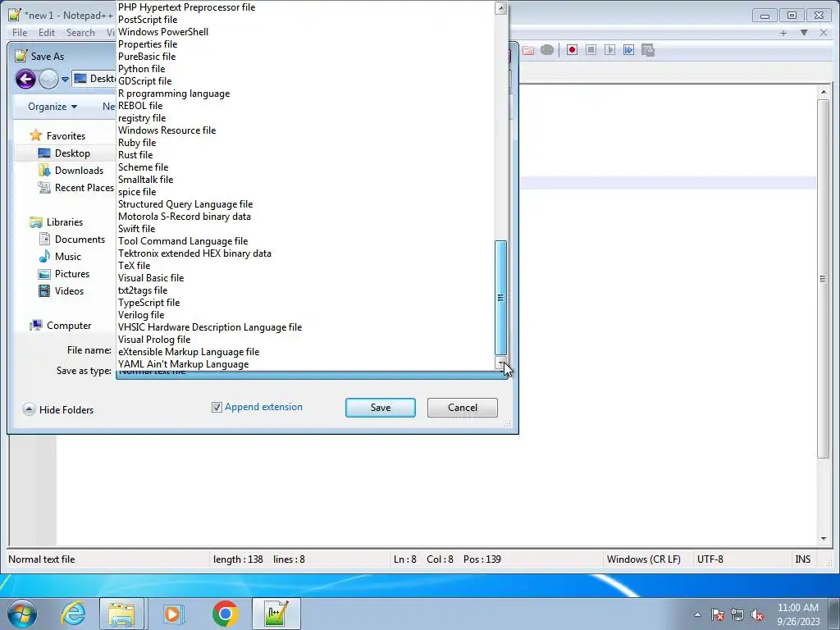840x630 pixels.
Task: Click the volume icon in system tray
Action: 757,615
